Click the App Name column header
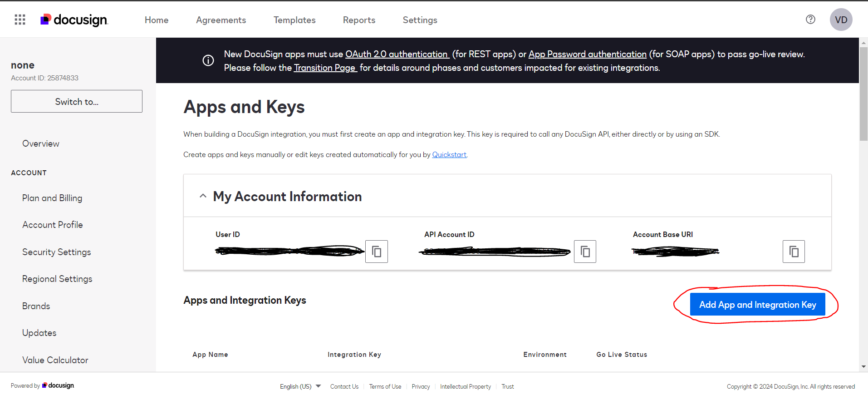The width and height of the screenshot is (868, 400). click(210, 355)
